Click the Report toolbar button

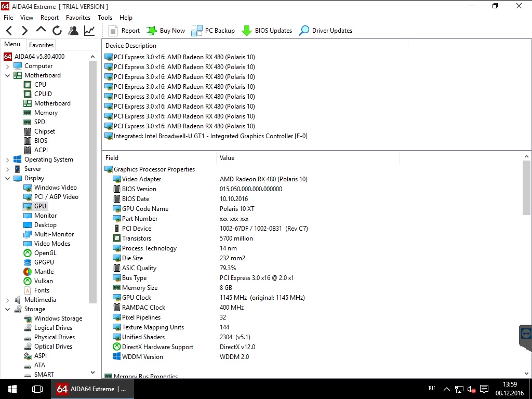point(124,31)
